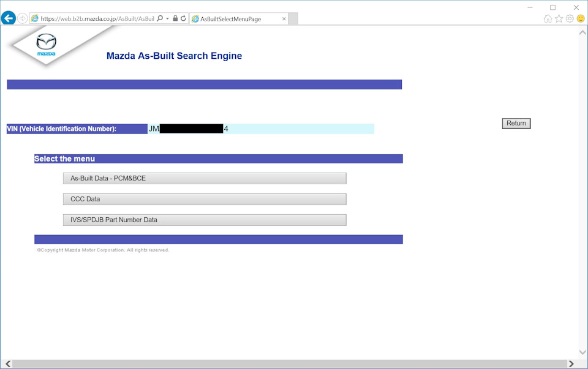Click the Copyright Mazda Motor Corporation text
This screenshot has width=588, height=369.
click(103, 250)
